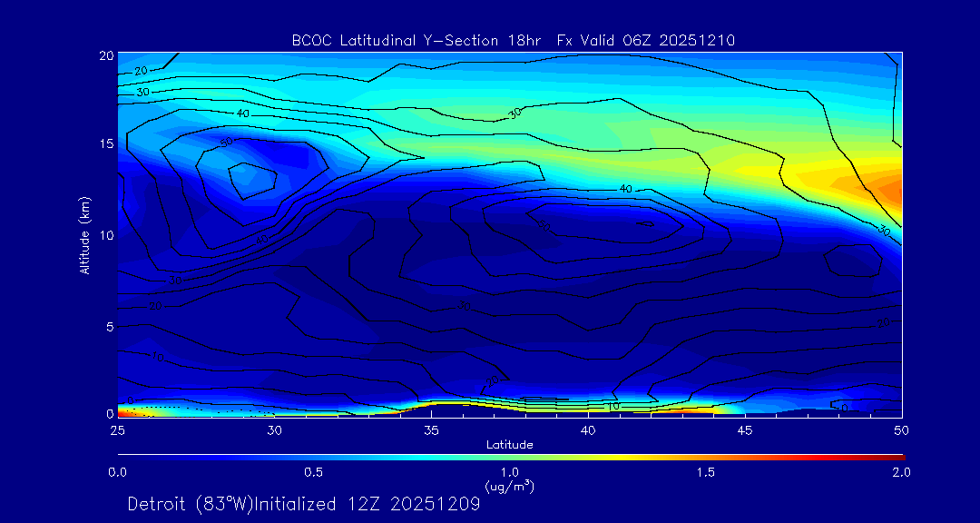Click the colorbar label "1.5"
The width and height of the screenshot is (980, 523).
pos(705,472)
